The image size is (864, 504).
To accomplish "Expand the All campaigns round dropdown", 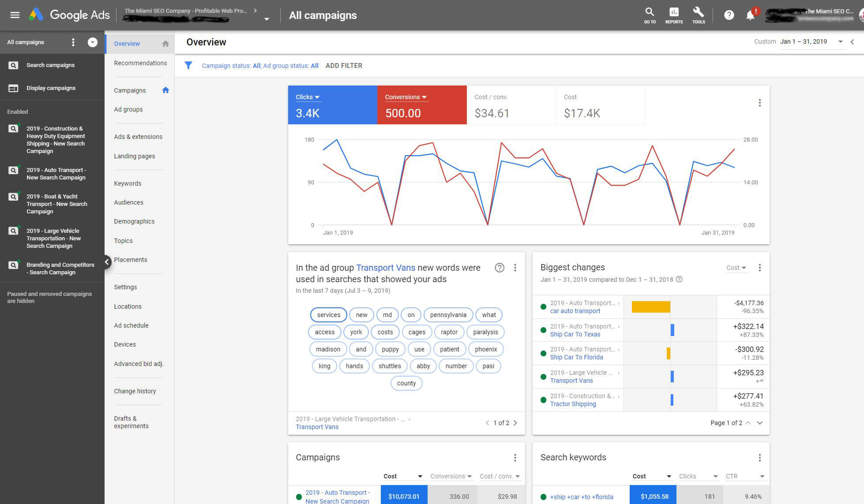I will click(x=92, y=42).
